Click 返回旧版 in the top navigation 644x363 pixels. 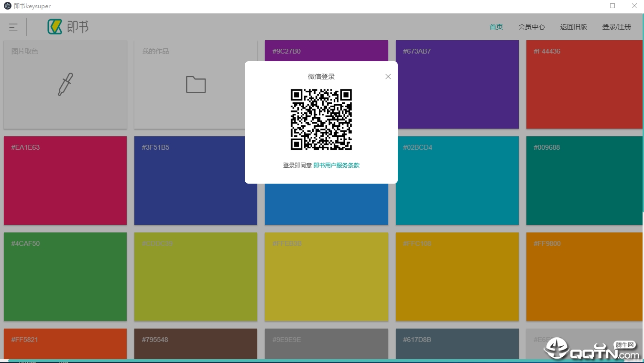(574, 27)
